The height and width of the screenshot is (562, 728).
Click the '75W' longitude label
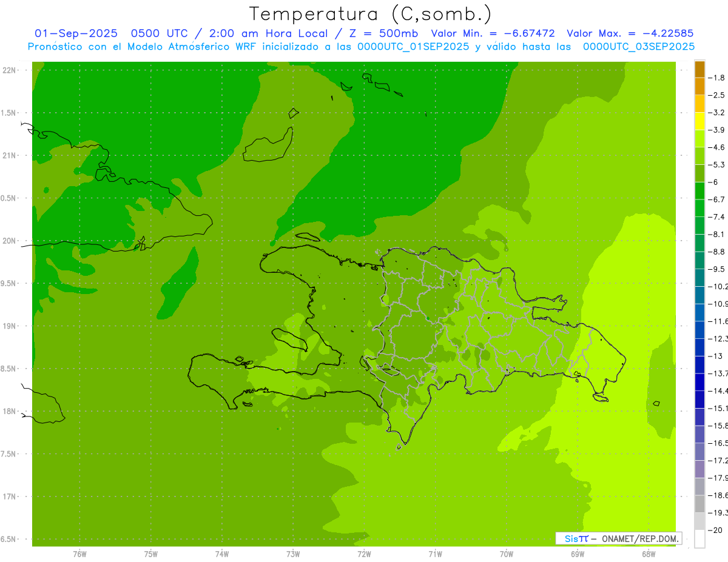pyautogui.click(x=151, y=554)
